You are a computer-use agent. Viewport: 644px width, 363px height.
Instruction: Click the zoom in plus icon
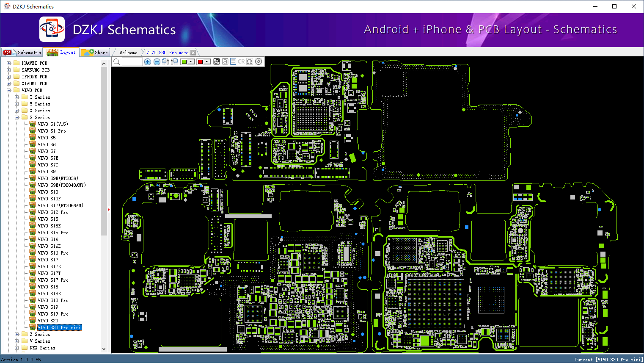click(x=148, y=62)
